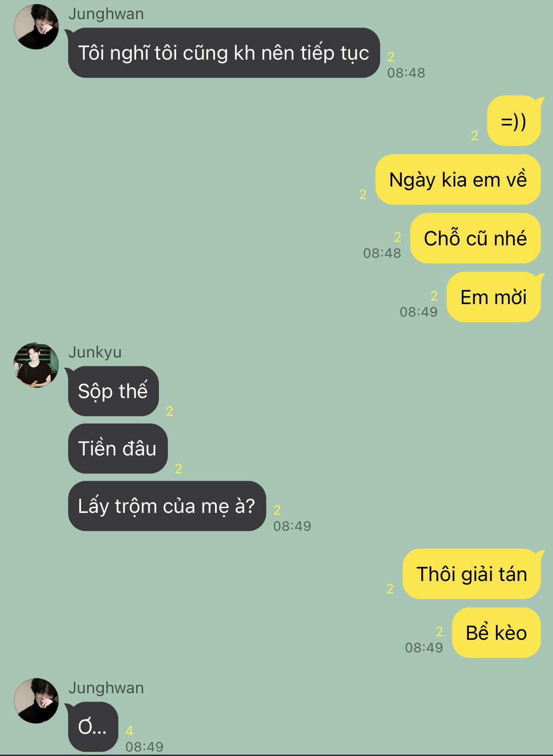
Task: Select the 'Tiền đâu' message bubble
Action: pyautogui.click(x=118, y=448)
